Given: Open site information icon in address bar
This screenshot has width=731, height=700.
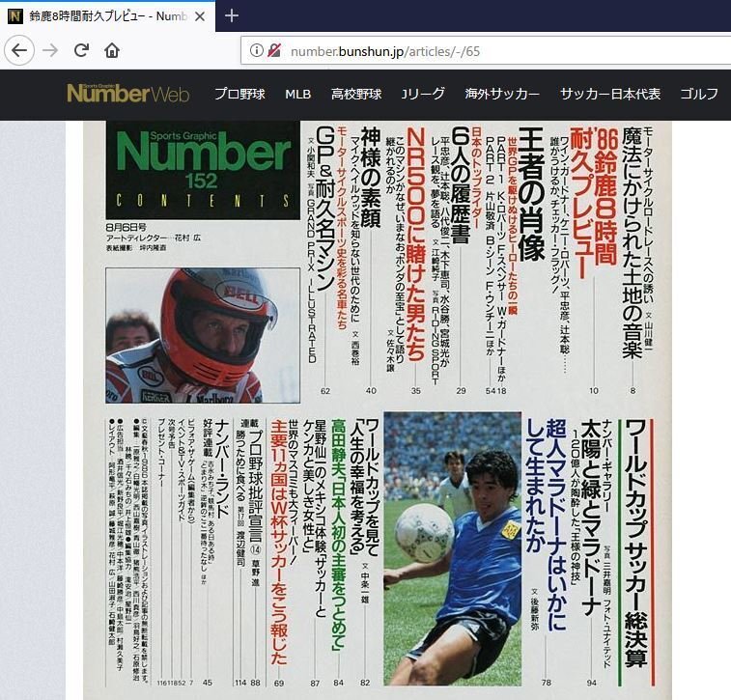Looking at the screenshot, I should point(257,50).
